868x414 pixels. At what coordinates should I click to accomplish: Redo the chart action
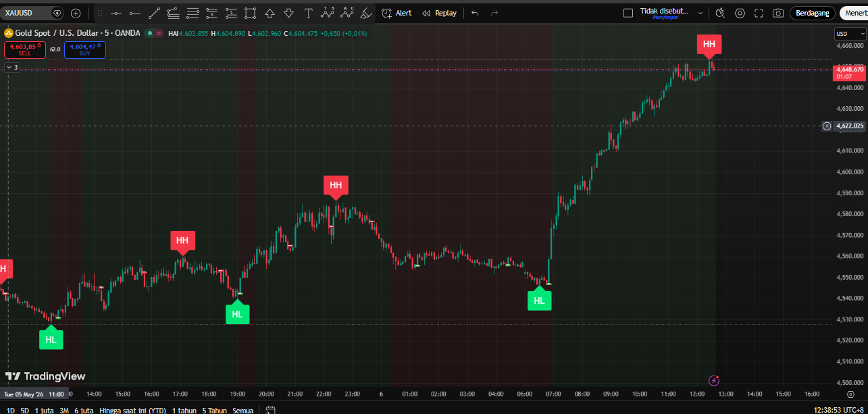point(494,13)
